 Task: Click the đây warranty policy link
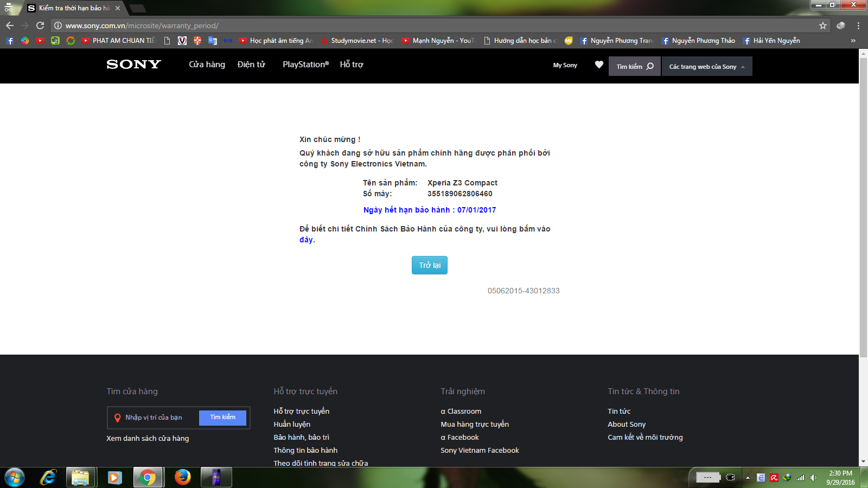tap(306, 240)
